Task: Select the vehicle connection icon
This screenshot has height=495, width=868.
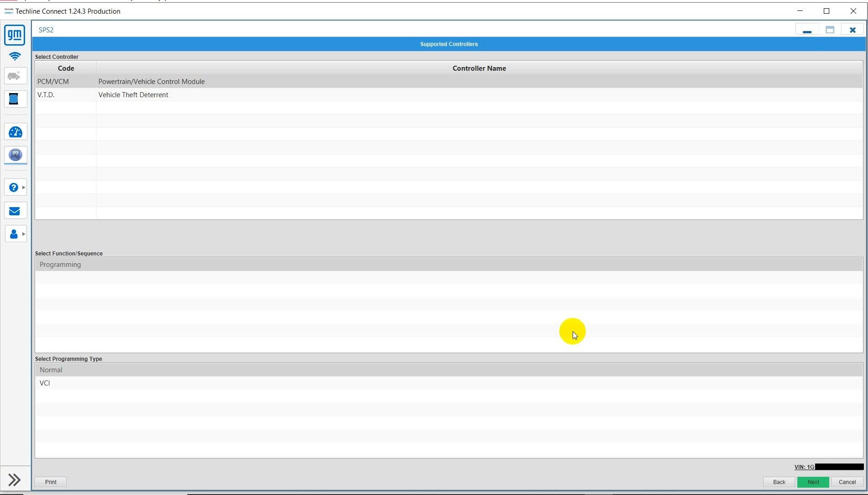Action: (15, 76)
